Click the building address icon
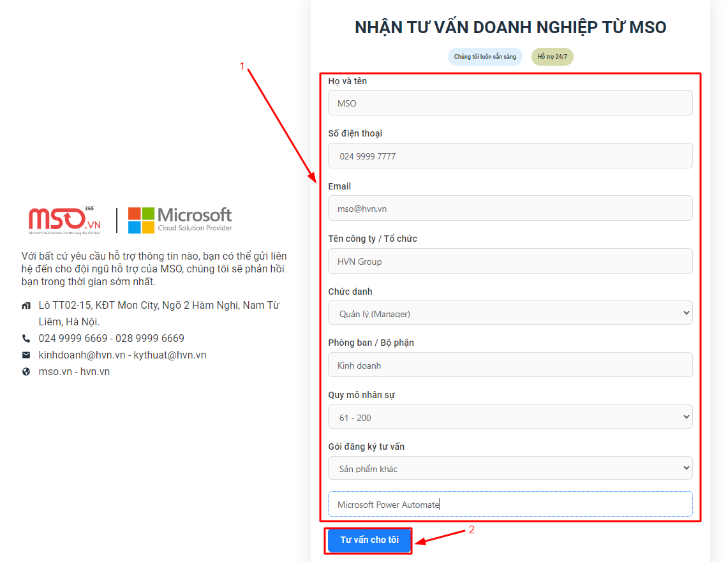728x562 pixels. tap(26, 306)
